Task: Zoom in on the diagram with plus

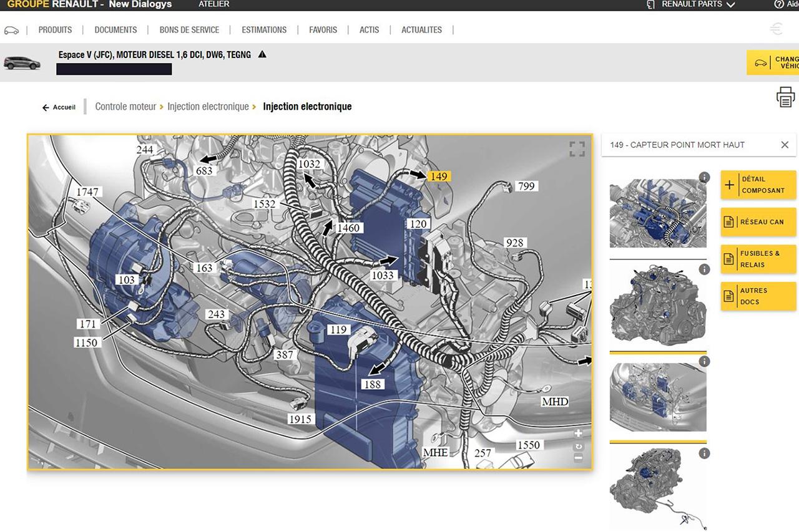Action: [x=578, y=433]
